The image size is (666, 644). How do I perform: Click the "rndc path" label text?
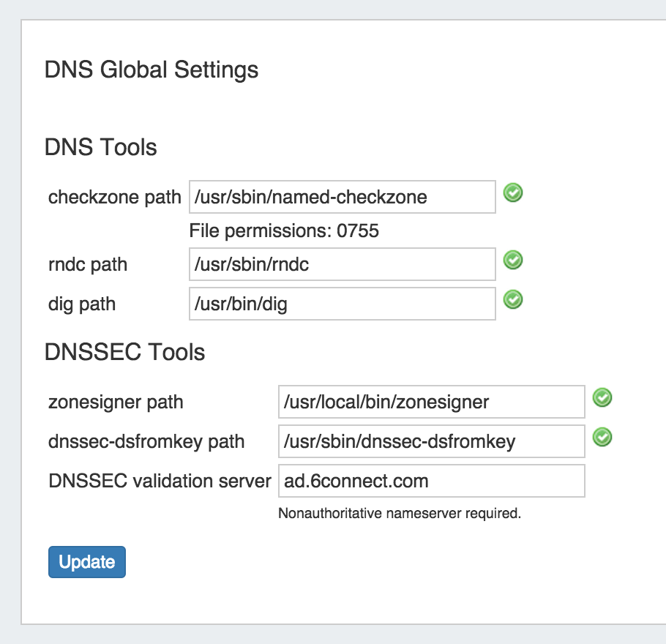[x=88, y=264]
